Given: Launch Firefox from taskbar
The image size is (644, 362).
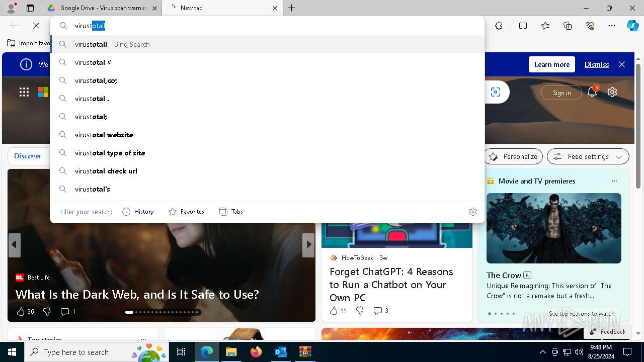Looking at the screenshot, I should click(x=256, y=352).
